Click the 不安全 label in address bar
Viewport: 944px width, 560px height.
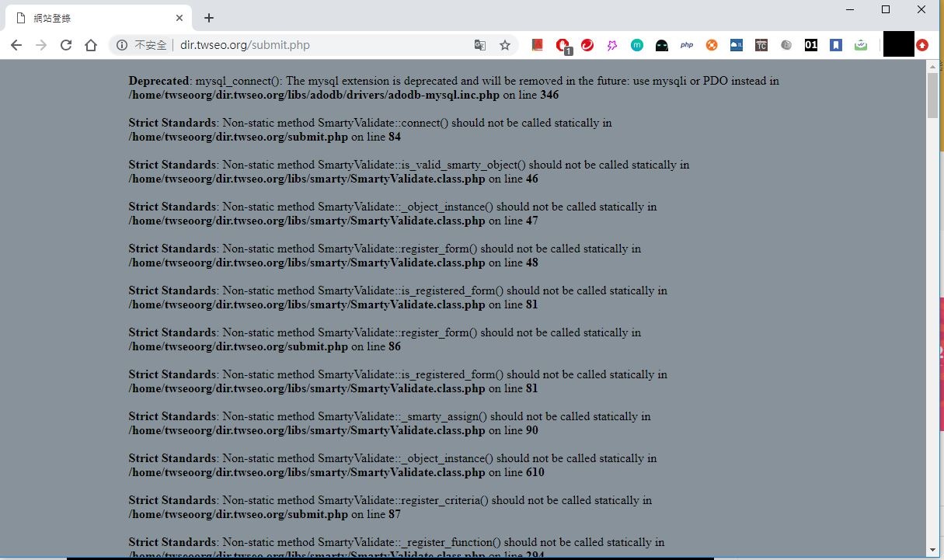[151, 45]
